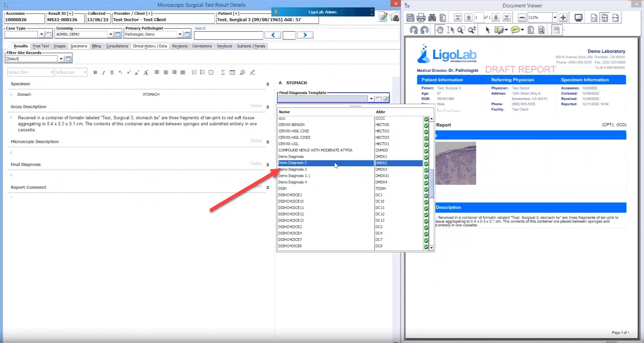Toggle the green checkmark for Demo Diagnosis 3
Image resolution: width=644 pixels, height=343 pixels.
coord(426,170)
